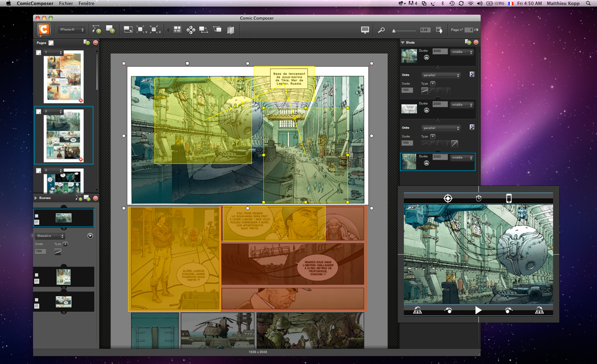Click Durée 1000 field in Scenes panel
This screenshot has width=597, height=364.
click(41, 251)
